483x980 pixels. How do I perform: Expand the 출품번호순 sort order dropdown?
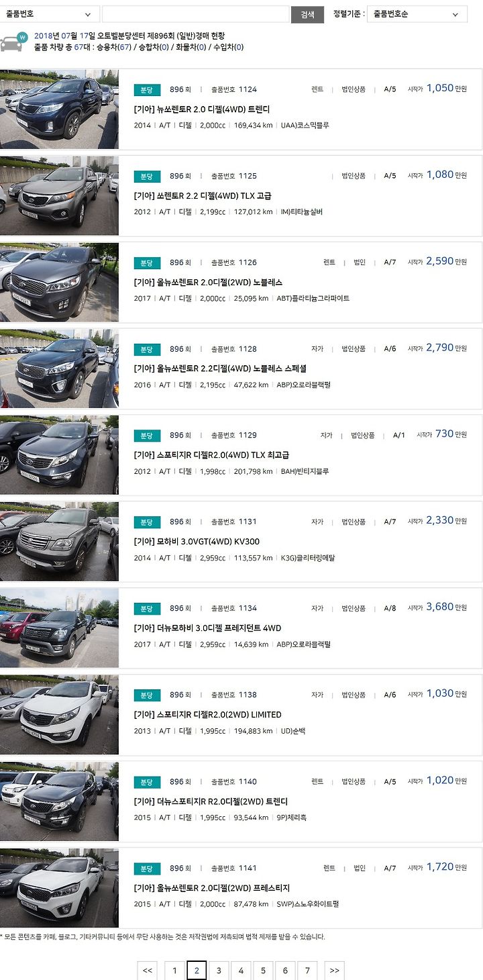[x=417, y=14]
